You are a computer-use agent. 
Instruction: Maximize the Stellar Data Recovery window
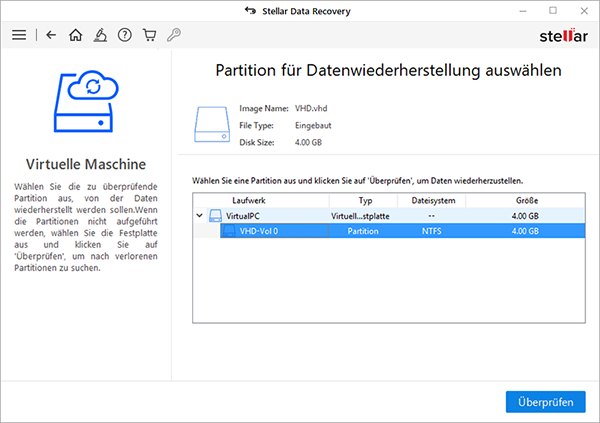point(554,10)
